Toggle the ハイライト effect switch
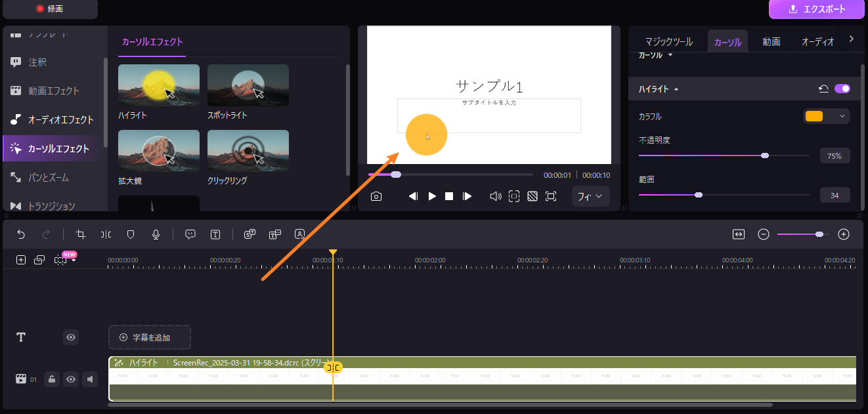Image resolution: width=868 pixels, height=414 pixels. coord(842,89)
